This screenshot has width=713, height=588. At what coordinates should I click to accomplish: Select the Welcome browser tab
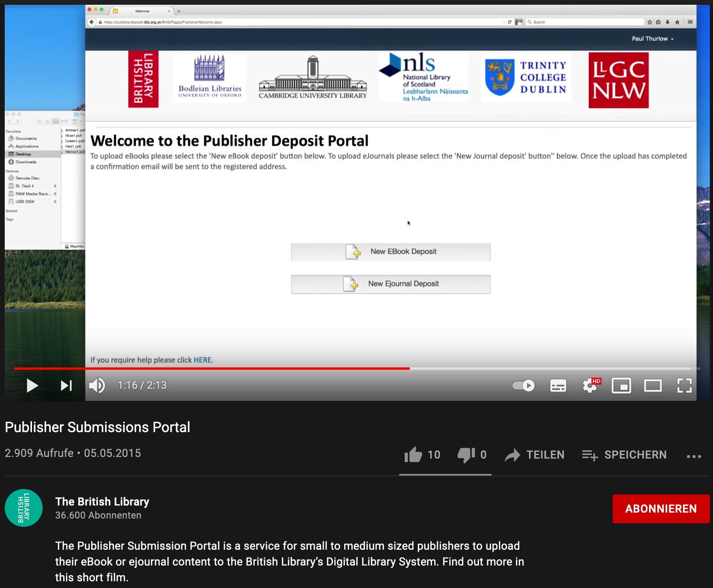[141, 11]
